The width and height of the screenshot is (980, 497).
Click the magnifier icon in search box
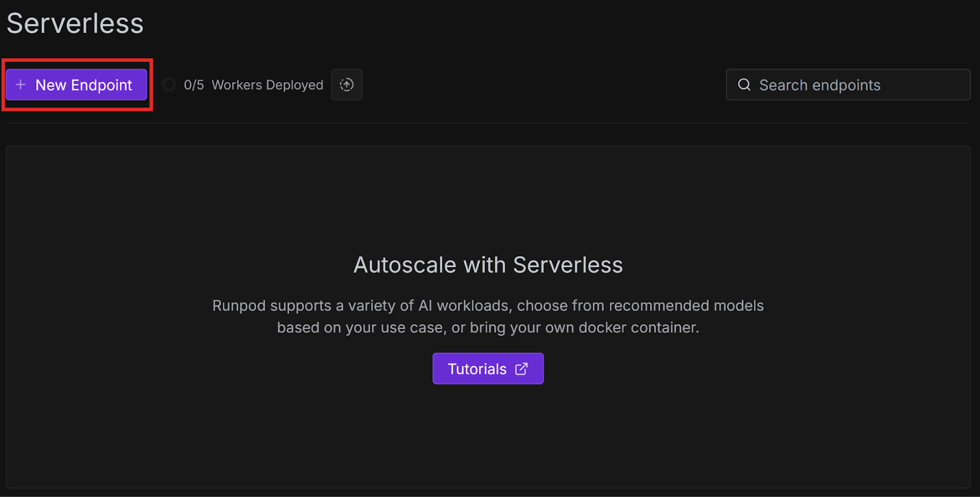744,85
